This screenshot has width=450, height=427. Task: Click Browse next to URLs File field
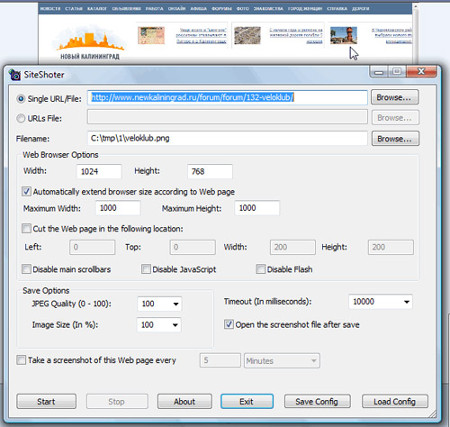coord(395,118)
